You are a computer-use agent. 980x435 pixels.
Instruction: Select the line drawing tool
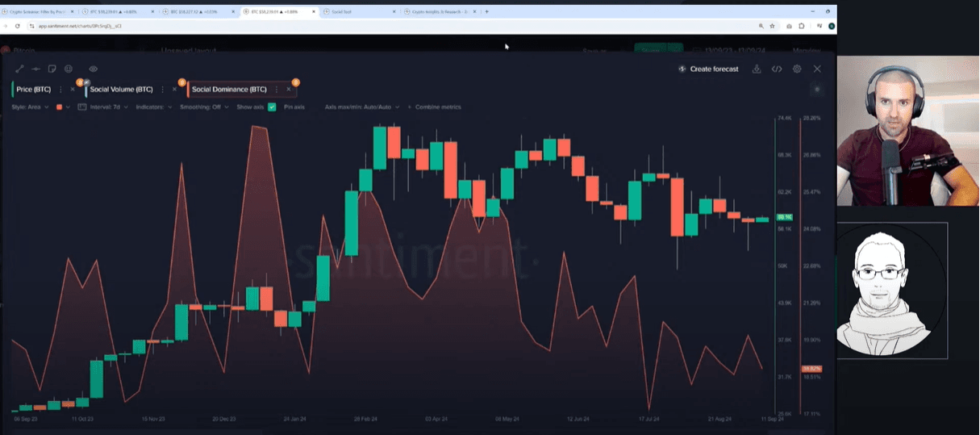[20, 69]
